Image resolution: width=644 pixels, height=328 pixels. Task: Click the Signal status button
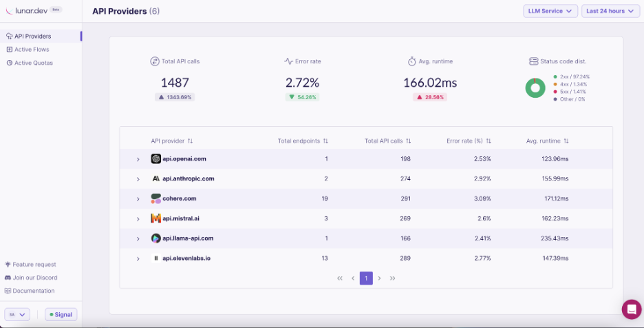coord(61,314)
